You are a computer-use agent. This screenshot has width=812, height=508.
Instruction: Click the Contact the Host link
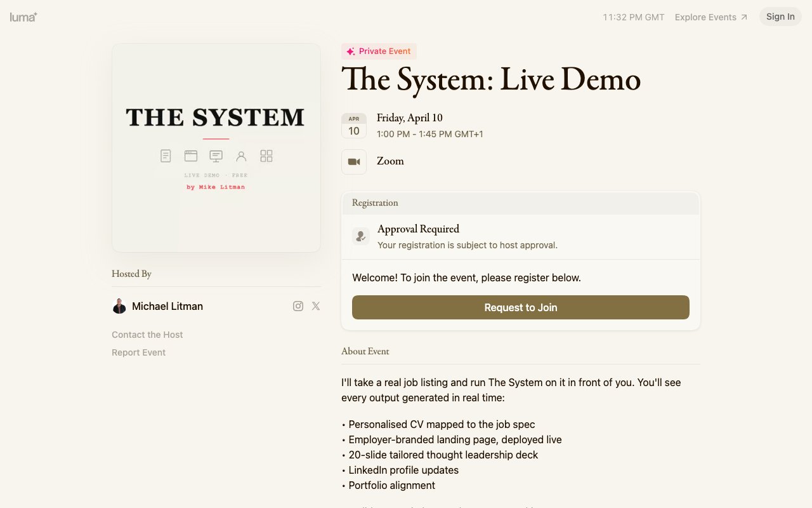pos(147,334)
